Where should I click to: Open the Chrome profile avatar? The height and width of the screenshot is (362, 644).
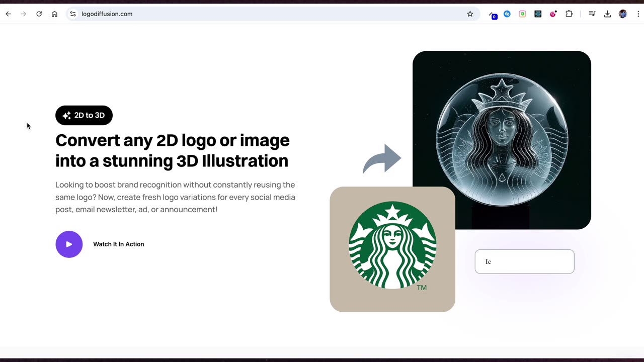(x=623, y=14)
